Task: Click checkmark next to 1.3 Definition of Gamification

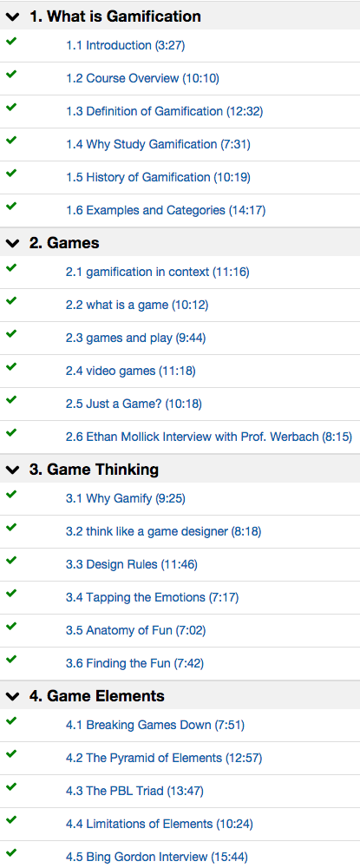Action: click(11, 108)
